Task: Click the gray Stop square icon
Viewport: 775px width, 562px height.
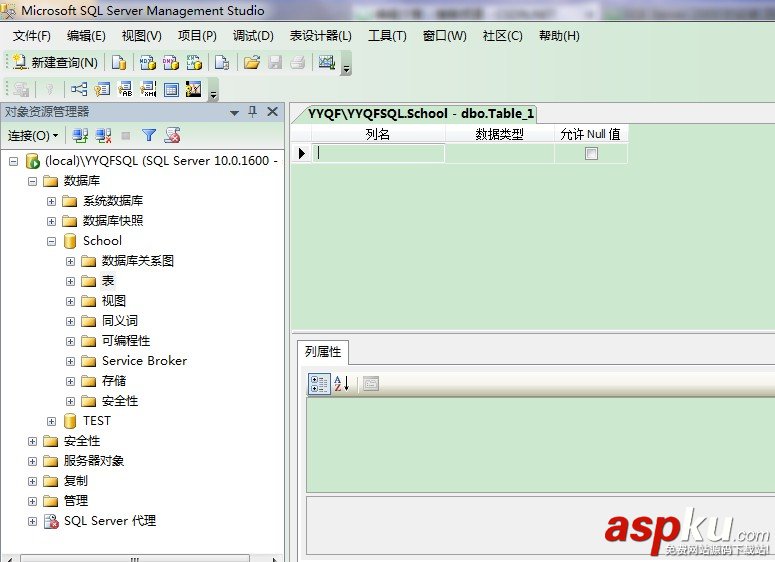Action: (x=126, y=135)
